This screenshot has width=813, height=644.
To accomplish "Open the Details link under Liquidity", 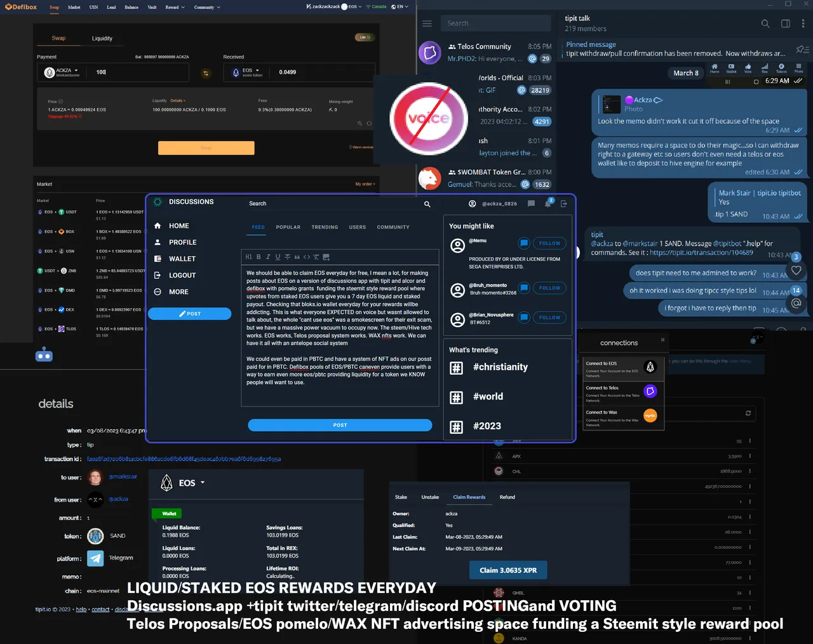I will pyautogui.click(x=177, y=100).
